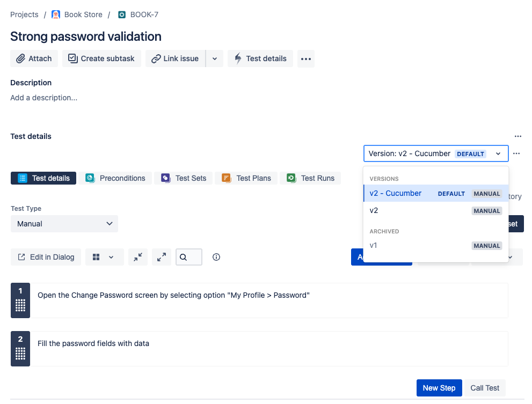Click the BOOK-7 issue type icon
Viewport: 532px width, 404px height.
122,14
